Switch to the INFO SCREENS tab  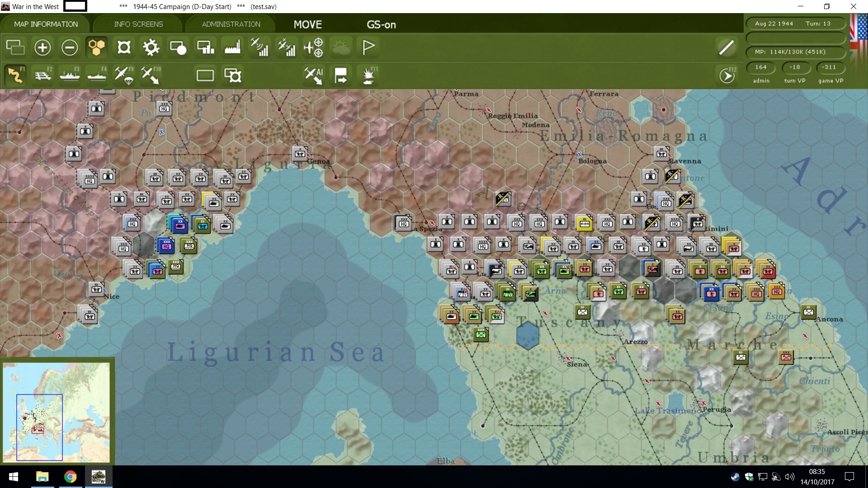click(138, 24)
